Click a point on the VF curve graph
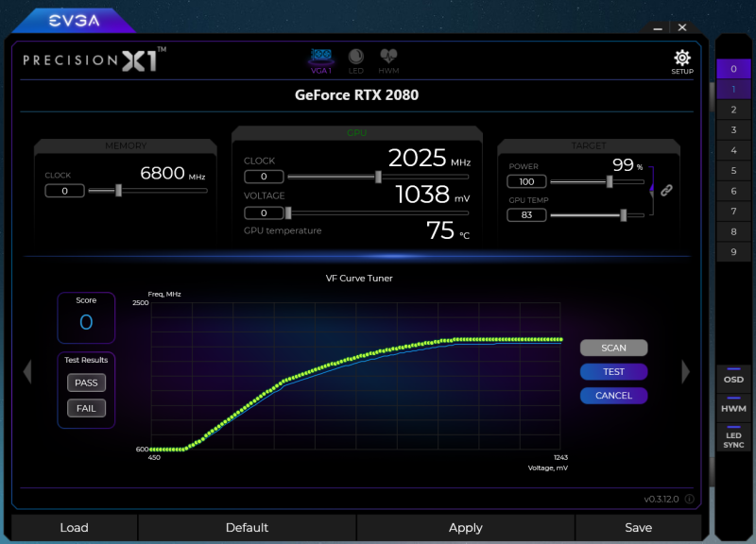The height and width of the screenshot is (544, 756). point(356,376)
